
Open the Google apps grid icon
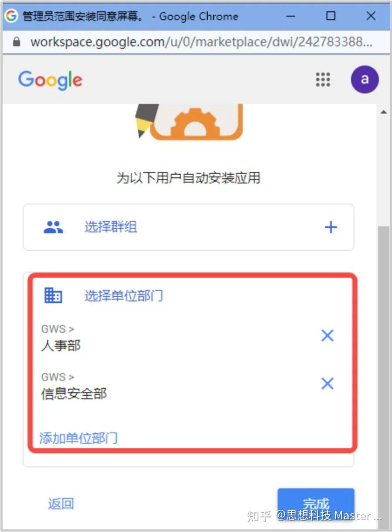(x=323, y=79)
